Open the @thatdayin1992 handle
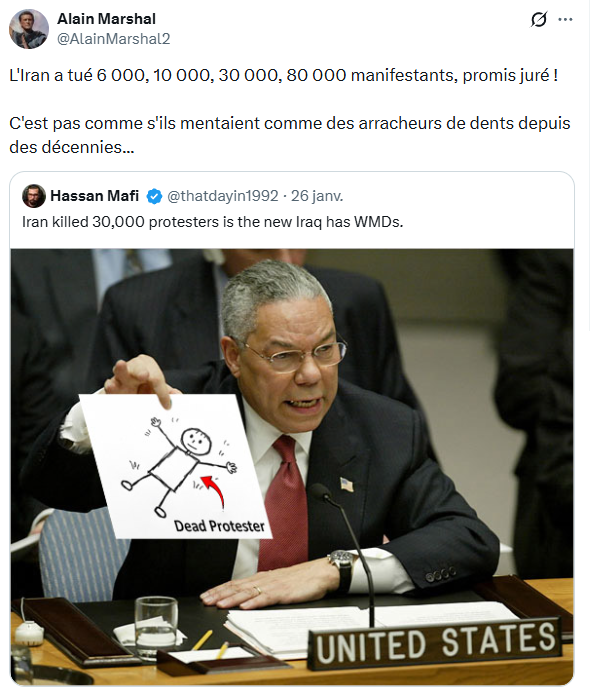 coord(223,196)
